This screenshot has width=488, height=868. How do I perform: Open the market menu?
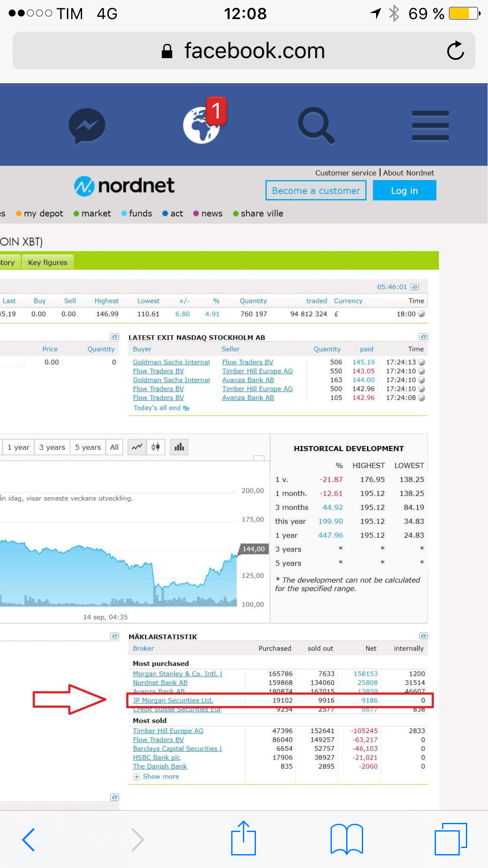[x=92, y=213]
